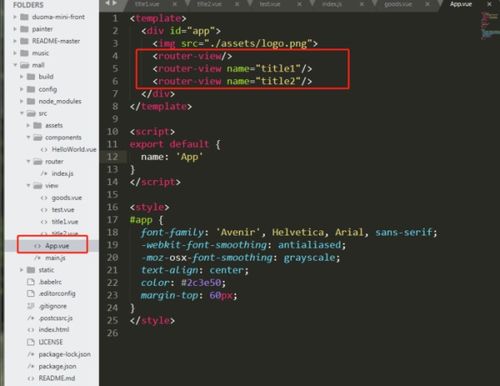The image size is (500, 386).
Task: Click the view open-folder icon
Action: click(x=38, y=185)
